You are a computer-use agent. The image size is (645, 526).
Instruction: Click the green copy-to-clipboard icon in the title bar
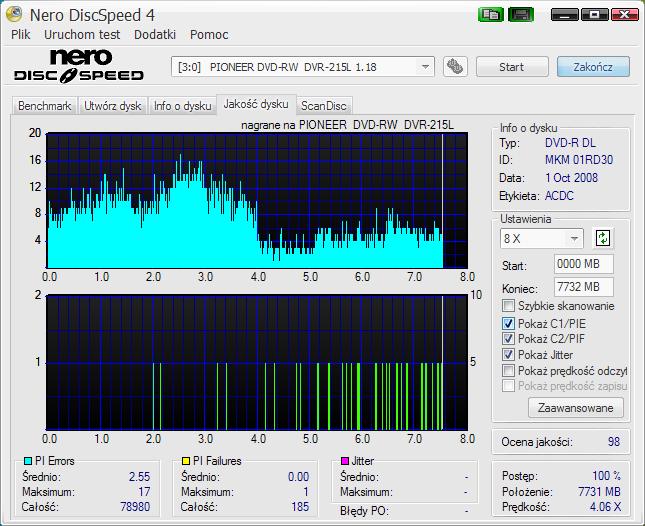[x=491, y=15]
